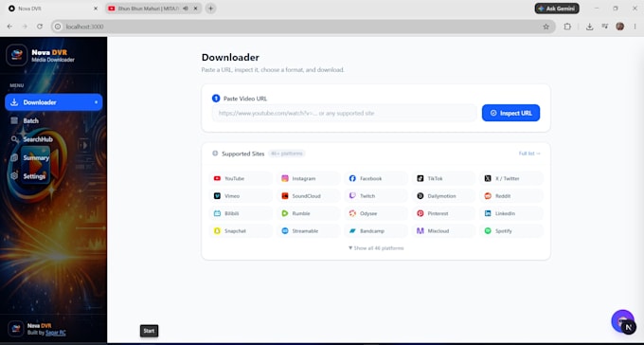Viewport: 644px width, 345px height.
Task: Click the Inspect URL button
Action: pyautogui.click(x=510, y=113)
